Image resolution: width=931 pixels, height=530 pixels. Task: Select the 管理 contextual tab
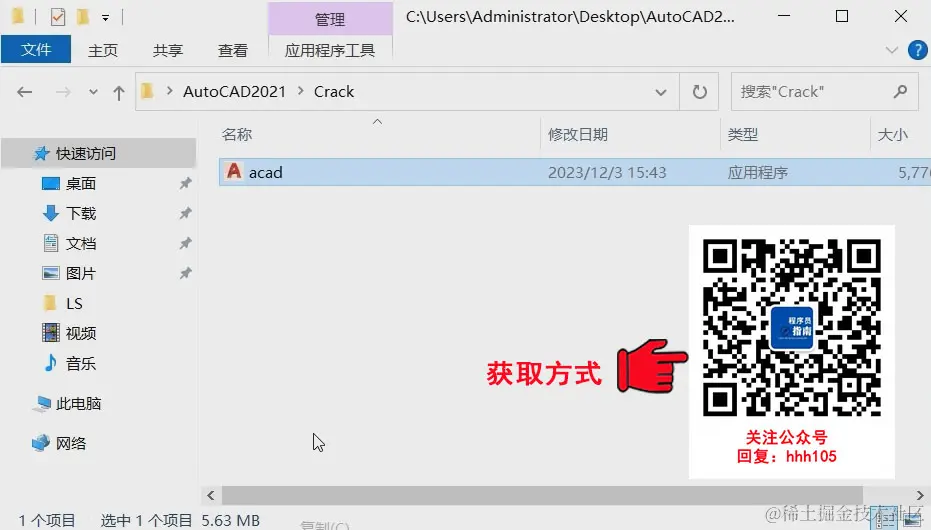point(330,20)
